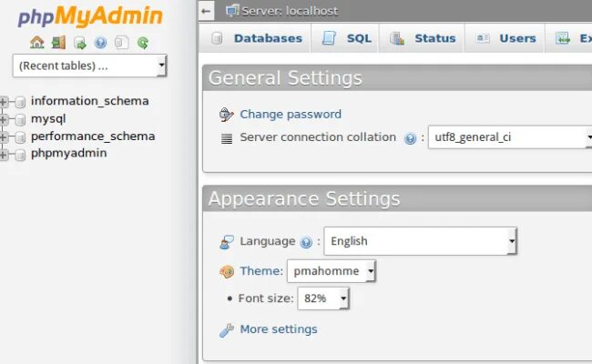Click the More settings link
This screenshot has height=364, width=592.
[x=279, y=329]
